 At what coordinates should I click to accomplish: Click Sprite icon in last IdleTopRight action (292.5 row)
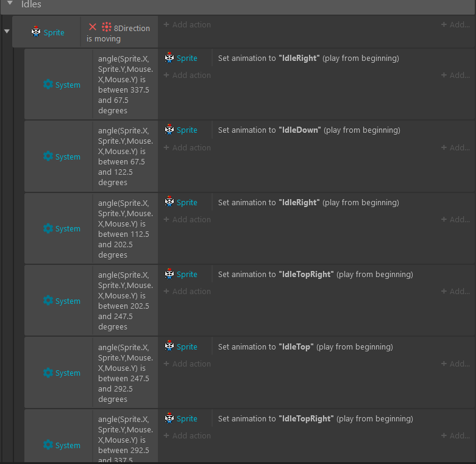click(x=169, y=418)
